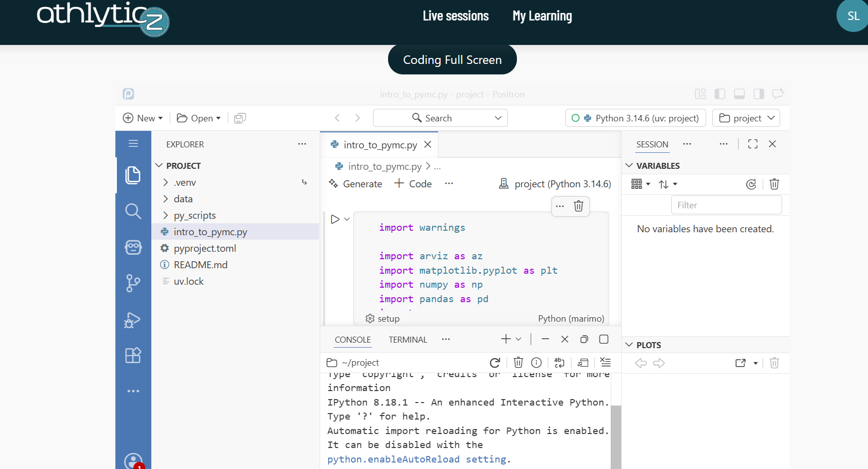Click the variables Filter field
The image size is (868, 469).
[x=727, y=205]
